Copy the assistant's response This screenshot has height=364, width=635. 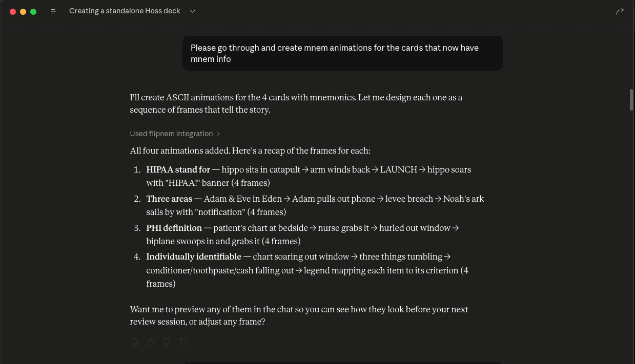coord(134,342)
